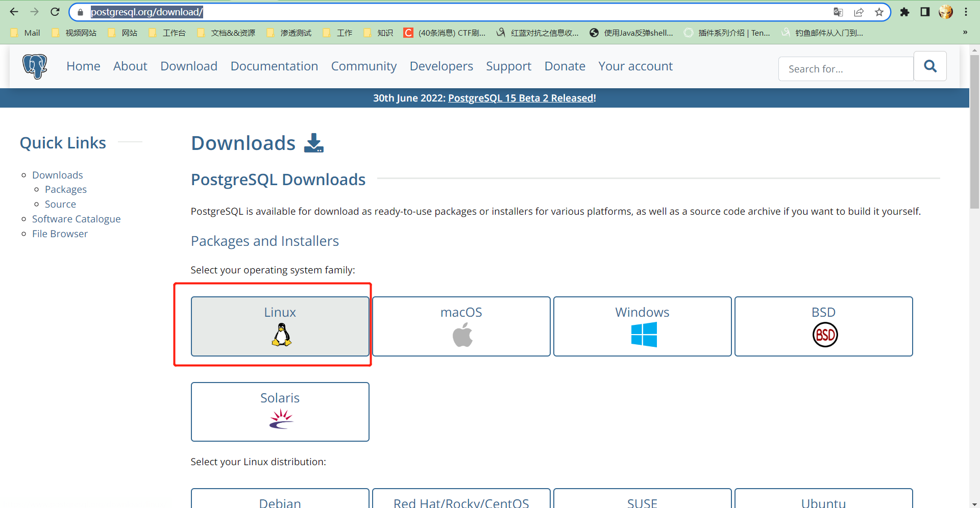
Task: Open the 使用Java反弹shell bookmark
Action: [x=631, y=33]
